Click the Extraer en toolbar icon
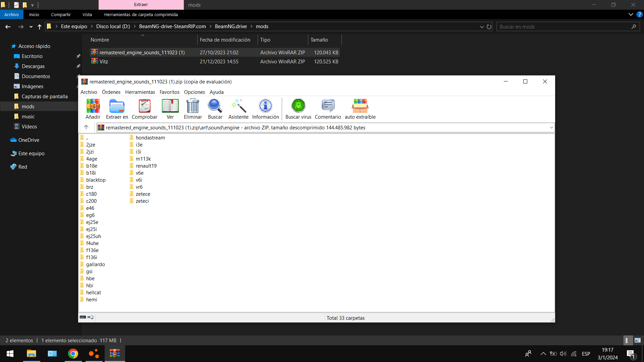Viewport: 644px width, 362px height. [117, 109]
